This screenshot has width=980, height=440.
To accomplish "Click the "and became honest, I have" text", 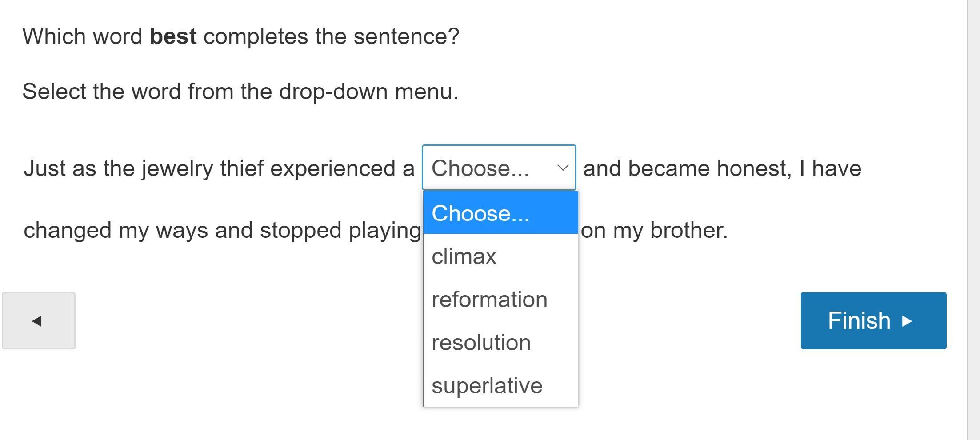I will (x=722, y=168).
